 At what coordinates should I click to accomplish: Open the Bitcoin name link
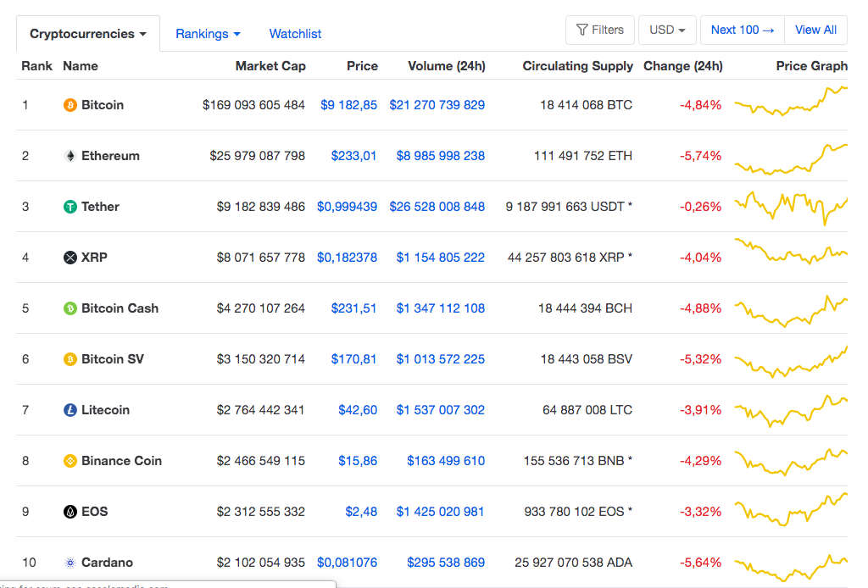coord(103,105)
